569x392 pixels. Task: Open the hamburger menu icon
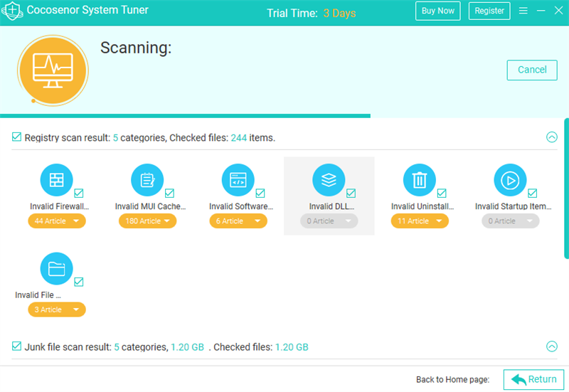click(523, 11)
